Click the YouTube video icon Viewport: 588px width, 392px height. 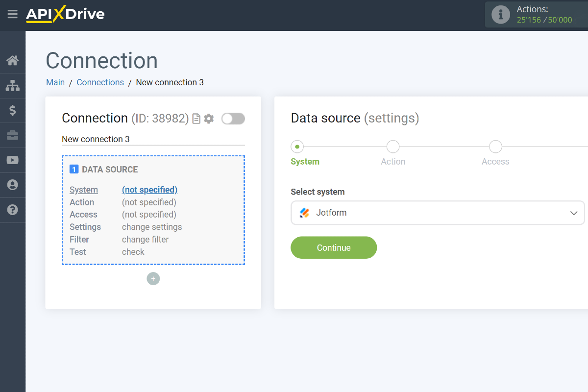tap(13, 160)
